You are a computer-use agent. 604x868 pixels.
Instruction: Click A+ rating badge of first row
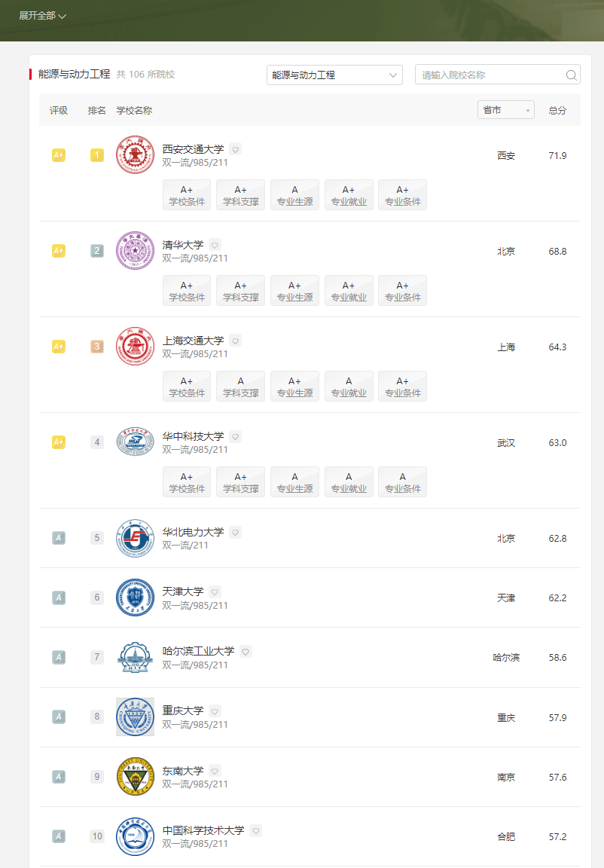pyautogui.click(x=59, y=155)
